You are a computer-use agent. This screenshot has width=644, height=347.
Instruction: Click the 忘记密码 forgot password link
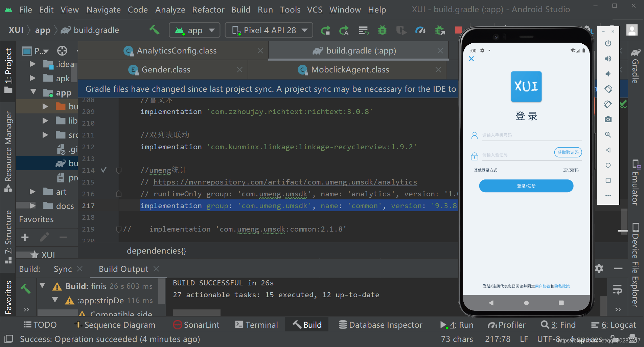(571, 170)
